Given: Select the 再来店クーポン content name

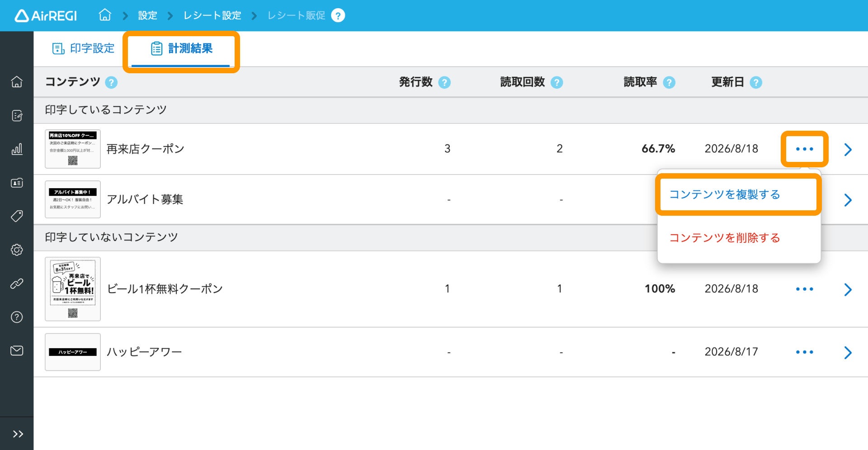Looking at the screenshot, I should pyautogui.click(x=146, y=149).
